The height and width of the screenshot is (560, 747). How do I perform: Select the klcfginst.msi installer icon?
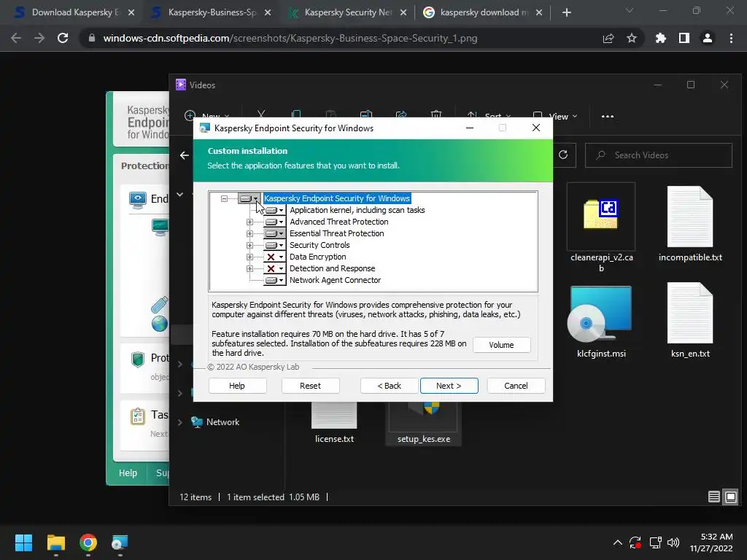(600, 314)
